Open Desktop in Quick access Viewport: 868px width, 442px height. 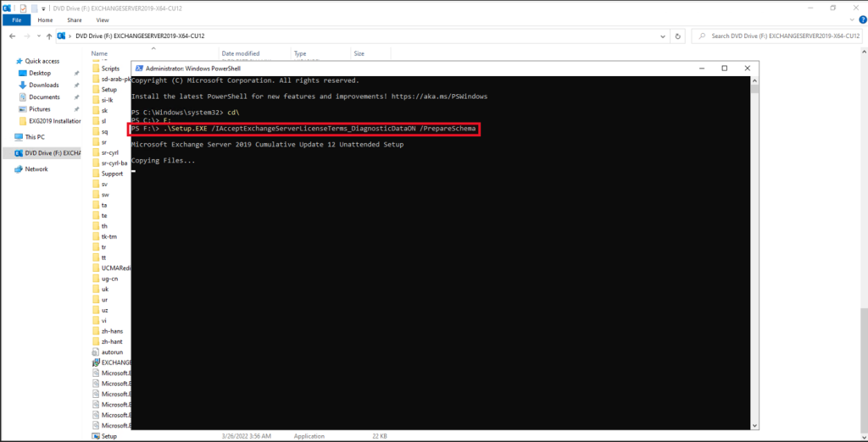[39, 73]
